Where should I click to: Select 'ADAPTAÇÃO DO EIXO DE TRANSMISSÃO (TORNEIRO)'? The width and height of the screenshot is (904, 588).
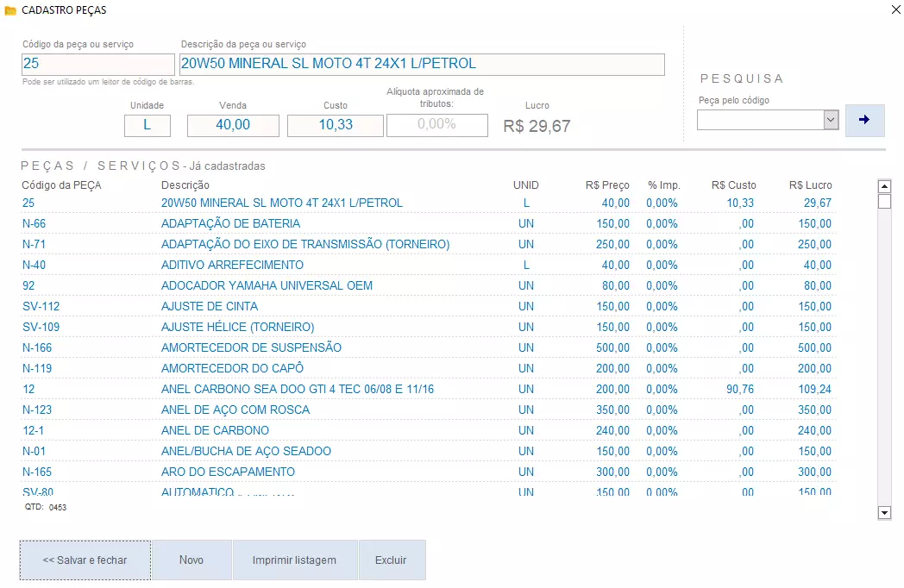427,244
